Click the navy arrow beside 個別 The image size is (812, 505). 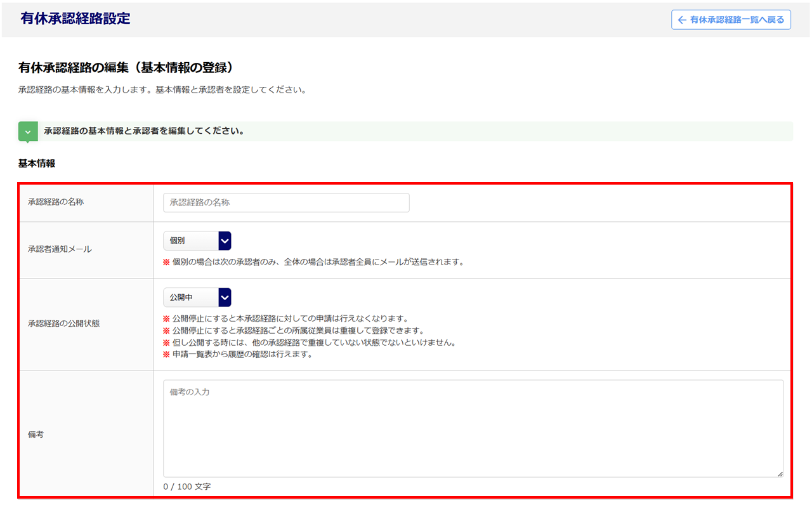(x=225, y=241)
